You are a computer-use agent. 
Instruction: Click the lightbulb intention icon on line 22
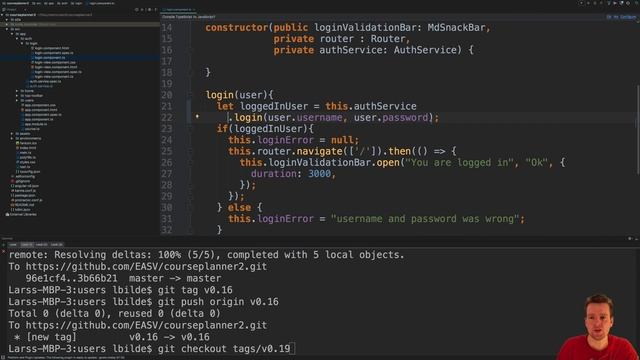197,117
